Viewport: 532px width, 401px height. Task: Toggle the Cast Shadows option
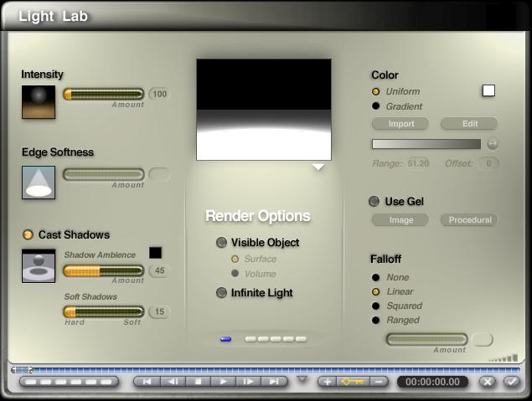tap(28, 234)
